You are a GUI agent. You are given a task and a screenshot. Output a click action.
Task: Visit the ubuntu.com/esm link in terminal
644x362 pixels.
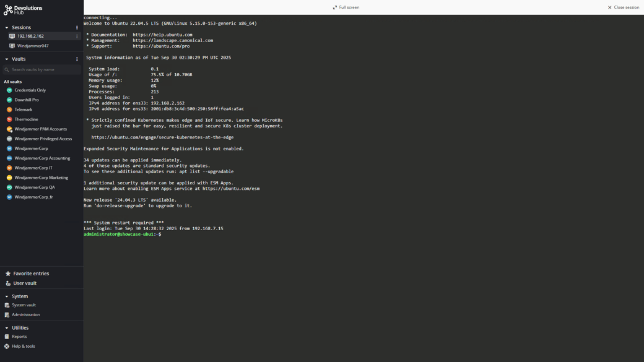(230, 189)
